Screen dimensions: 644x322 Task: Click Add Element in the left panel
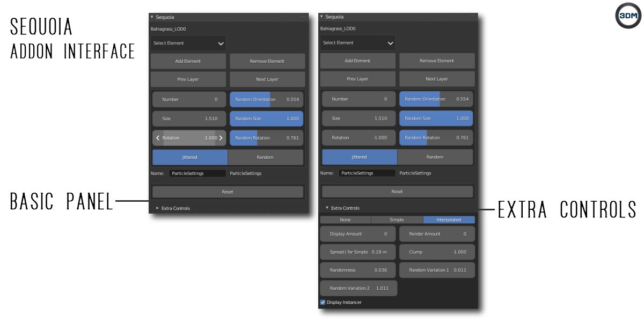click(188, 61)
